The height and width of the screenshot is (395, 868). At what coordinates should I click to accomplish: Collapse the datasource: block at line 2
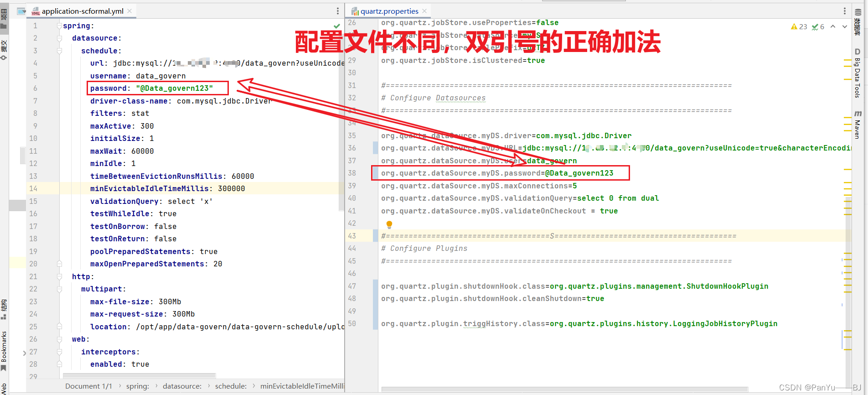pyautogui.click(x=59, y=38)
